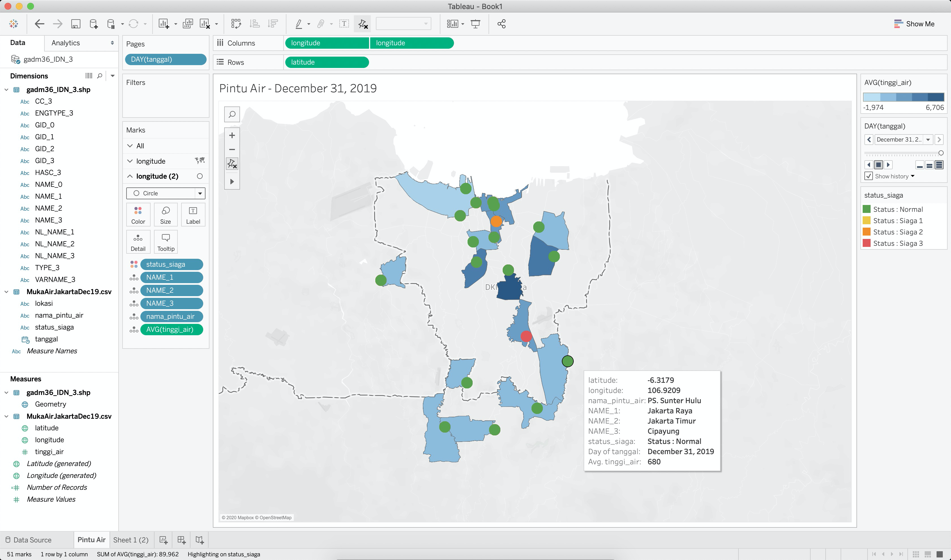Open the Share workbook icon
Viewport: 951px width, 560px height.
pyautogui.click(x=501, y=24)
